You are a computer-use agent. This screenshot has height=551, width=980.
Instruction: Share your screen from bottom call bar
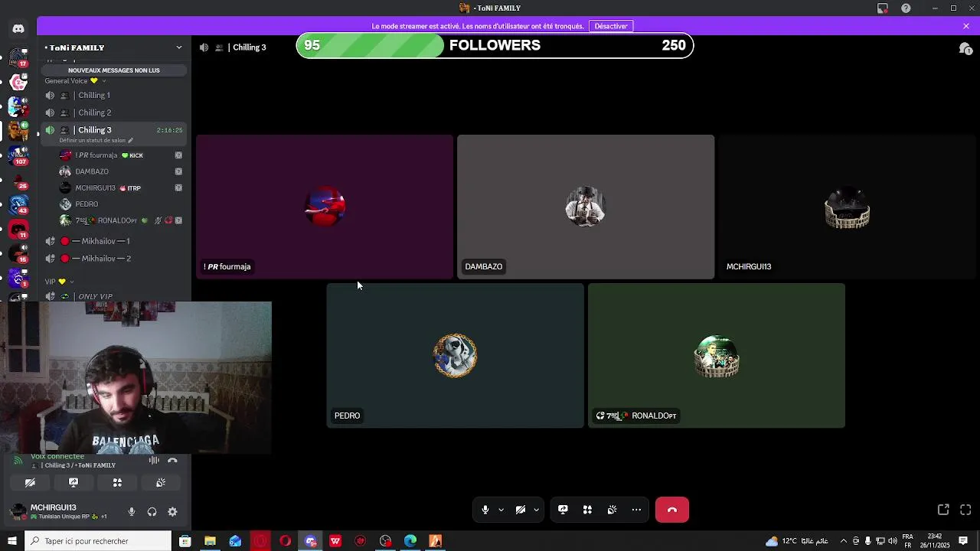563,510
